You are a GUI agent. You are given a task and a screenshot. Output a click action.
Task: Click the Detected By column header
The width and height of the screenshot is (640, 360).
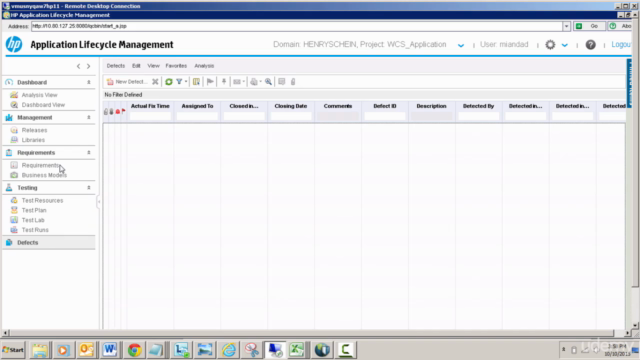478,106
